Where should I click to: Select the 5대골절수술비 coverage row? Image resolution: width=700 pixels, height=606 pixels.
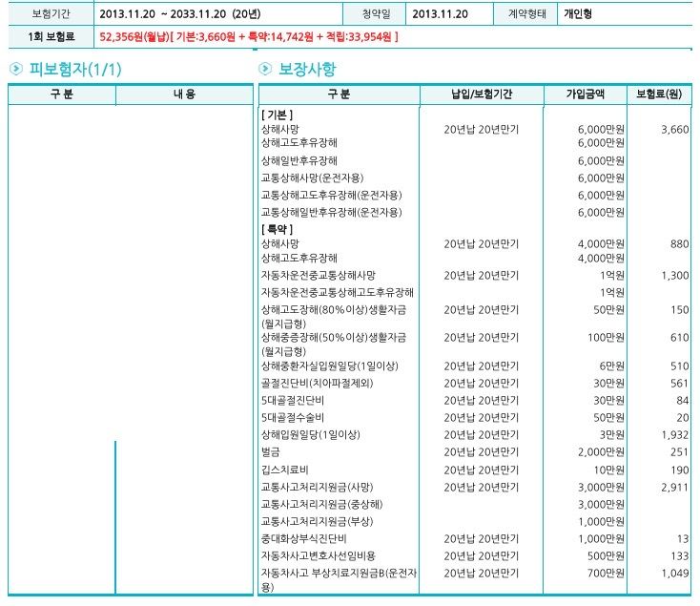(x=293, y=417)
